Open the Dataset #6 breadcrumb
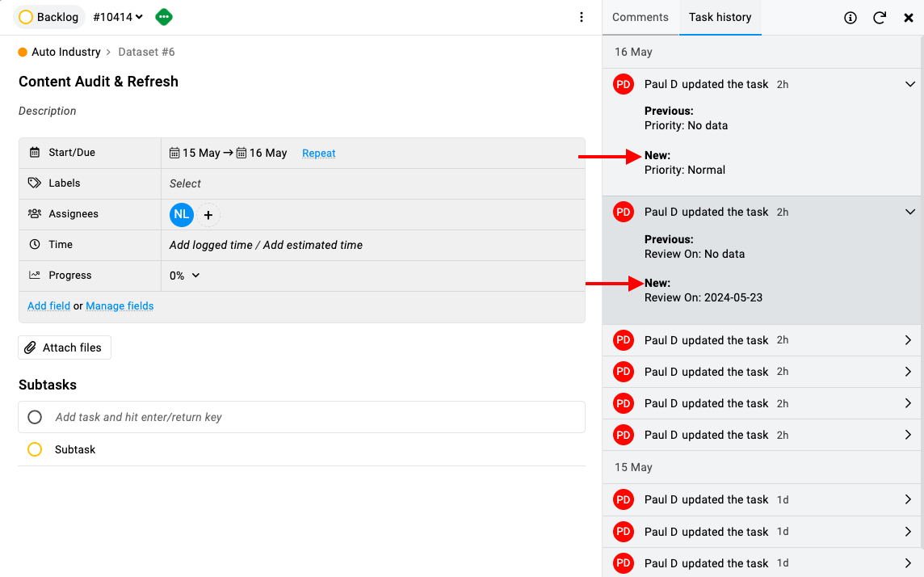924x577 pixels. coord(146,52)
